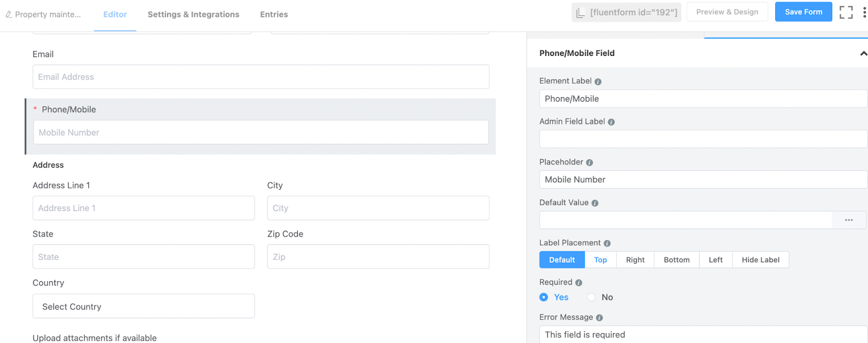Viewport: 868px width, 343px height.
Task: Open the three-dot more options menu
Action: click(x=864, y=12)
